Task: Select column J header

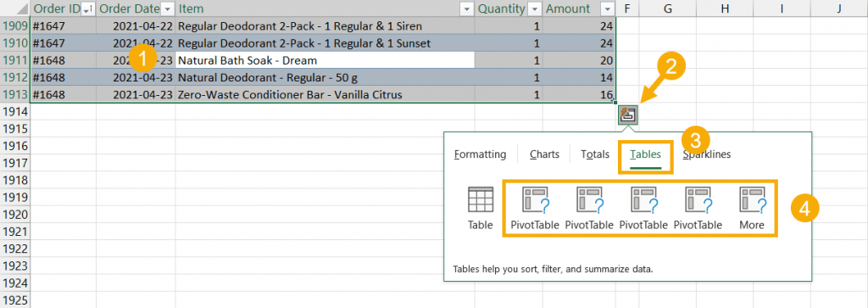Action: pyautogui.click(x=838, y=8)
